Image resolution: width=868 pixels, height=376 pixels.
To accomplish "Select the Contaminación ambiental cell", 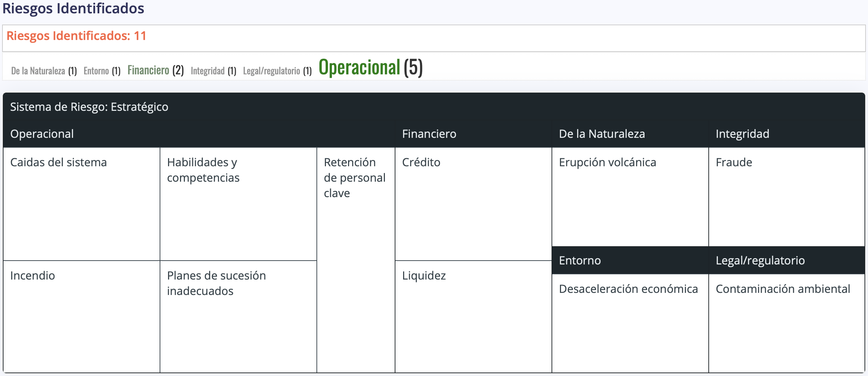I will click(787, 323).
